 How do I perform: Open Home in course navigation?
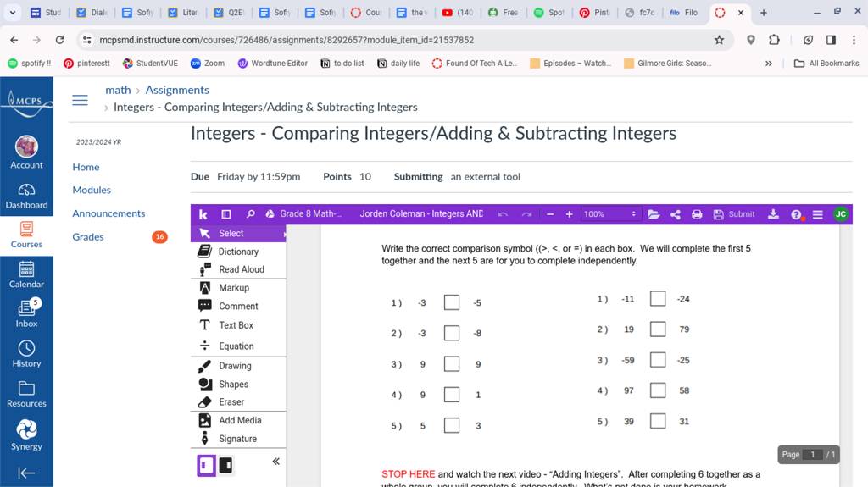pos(86,167)
